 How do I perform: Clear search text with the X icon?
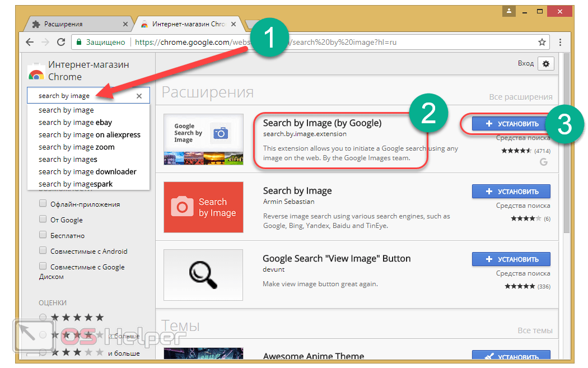coord(139,96)
